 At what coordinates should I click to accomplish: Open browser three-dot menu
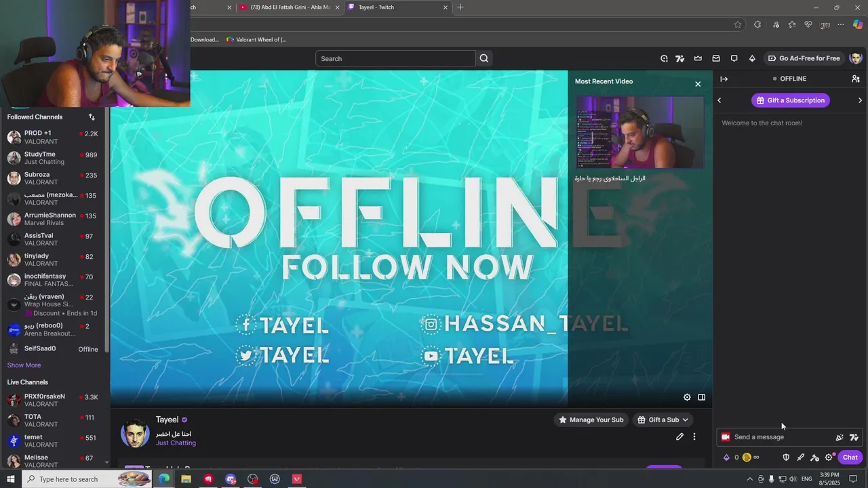pos(841,24)
